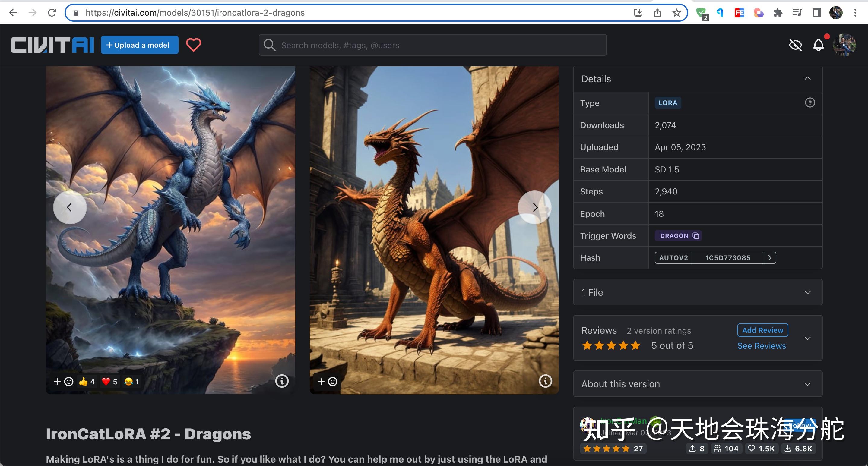Viewport: 868px width, 466px height.
Task: Bookmark this page with the star icon
Action: point(676,13)
